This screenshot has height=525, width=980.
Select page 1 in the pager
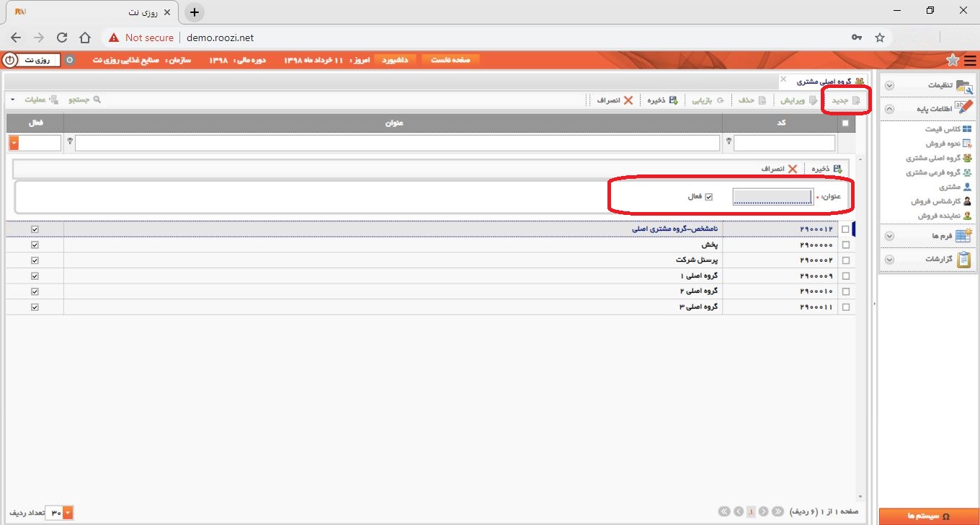click(751, 511)
